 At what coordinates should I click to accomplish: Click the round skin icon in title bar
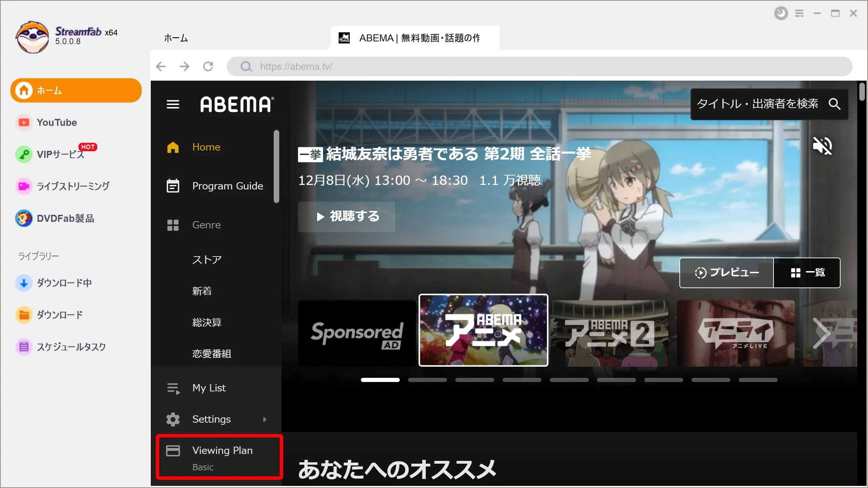pyautogui.click(x=781, y=14)
